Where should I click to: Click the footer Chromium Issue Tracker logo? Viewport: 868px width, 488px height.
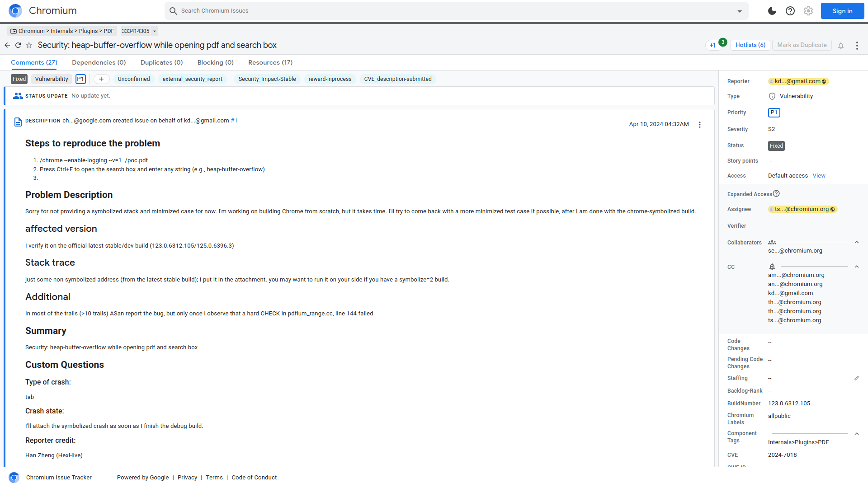pos(14,478)
